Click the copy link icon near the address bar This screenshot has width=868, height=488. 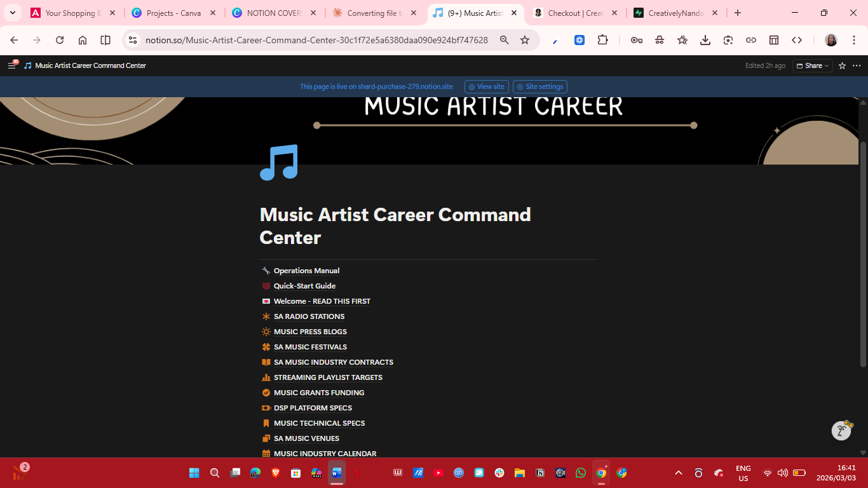751,39
